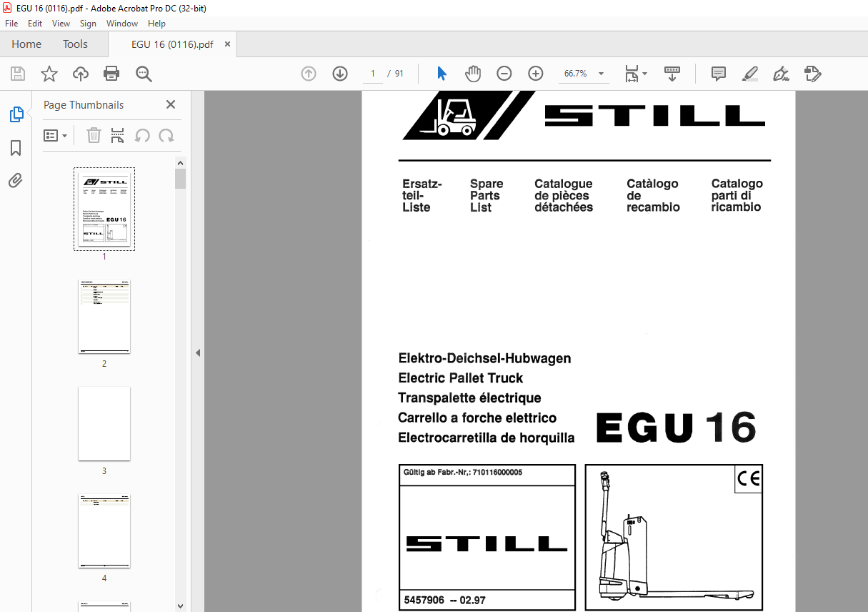Viewport: 868px width, 612px height.
Task: Click 'Carrello a forche elettrico' text
Action: pyautogui.click(x=477, y=418)
